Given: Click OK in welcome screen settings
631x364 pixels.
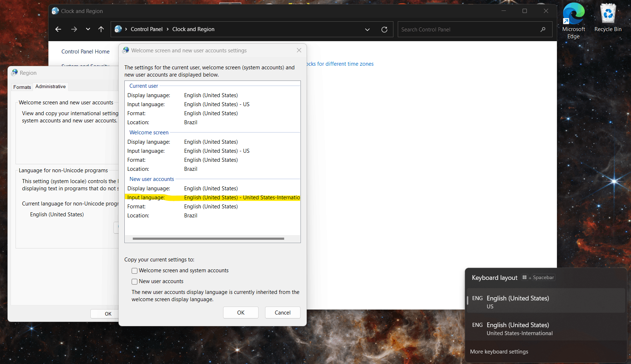Looking at the screenshot, I should point(241,313).
